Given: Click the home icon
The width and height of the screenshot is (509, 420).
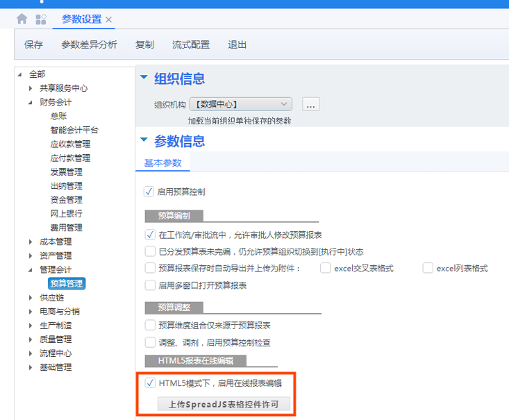Looking at the screenshot, I should (x=22, y=19).
